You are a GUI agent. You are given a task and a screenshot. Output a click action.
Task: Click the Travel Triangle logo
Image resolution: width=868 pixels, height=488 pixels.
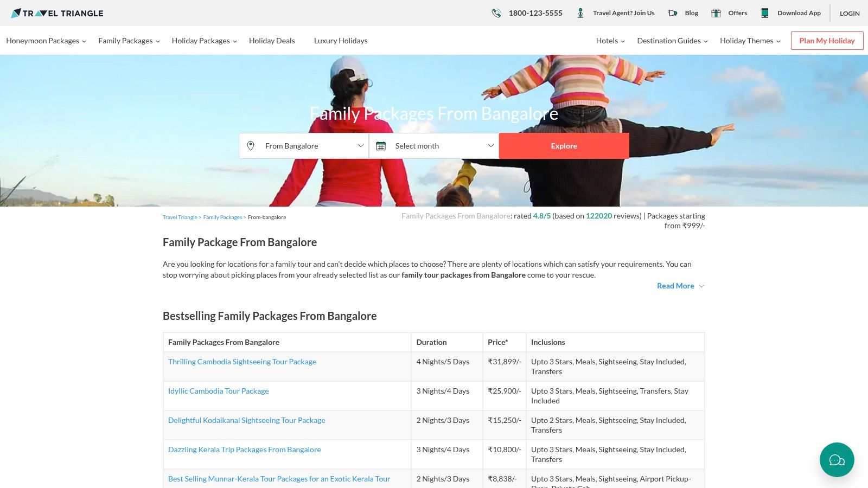pyautogui.click(x=56, y=13)
